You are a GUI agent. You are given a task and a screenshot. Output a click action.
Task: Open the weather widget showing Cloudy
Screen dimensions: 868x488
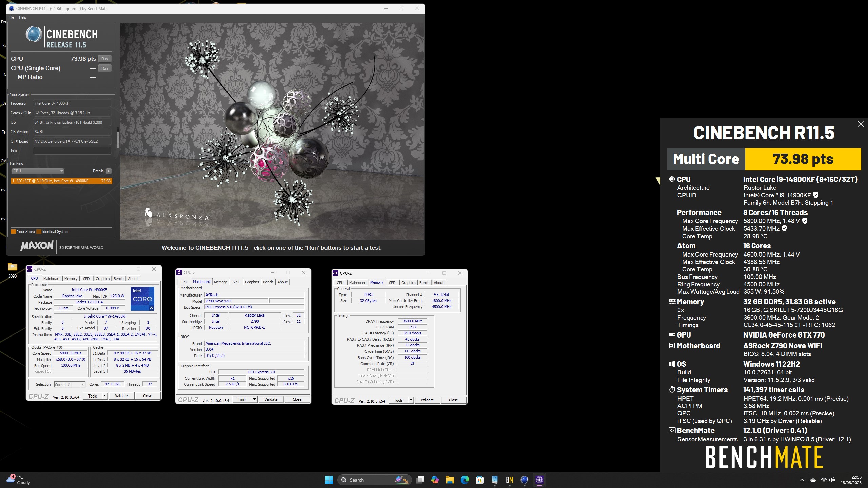point(19,480)
